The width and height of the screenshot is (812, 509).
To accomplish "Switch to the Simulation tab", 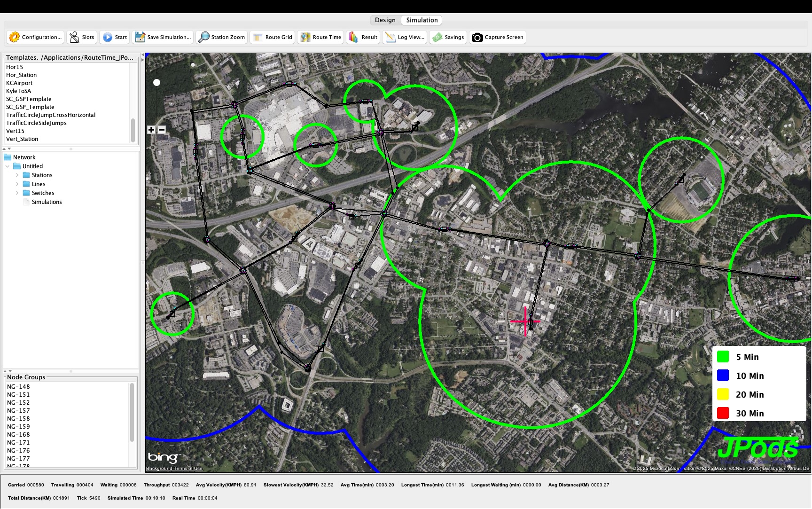I will point(422,20).
